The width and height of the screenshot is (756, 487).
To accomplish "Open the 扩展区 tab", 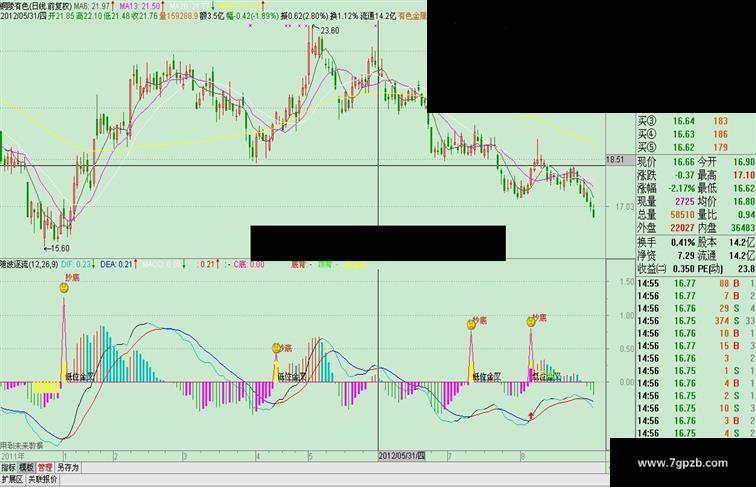I will 13,480.
